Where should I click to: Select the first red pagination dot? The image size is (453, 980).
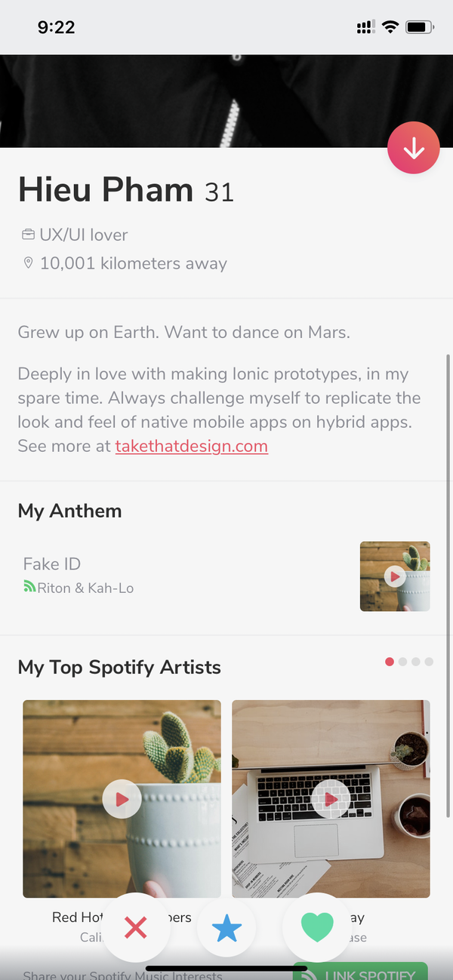click(x=390, y=662)
